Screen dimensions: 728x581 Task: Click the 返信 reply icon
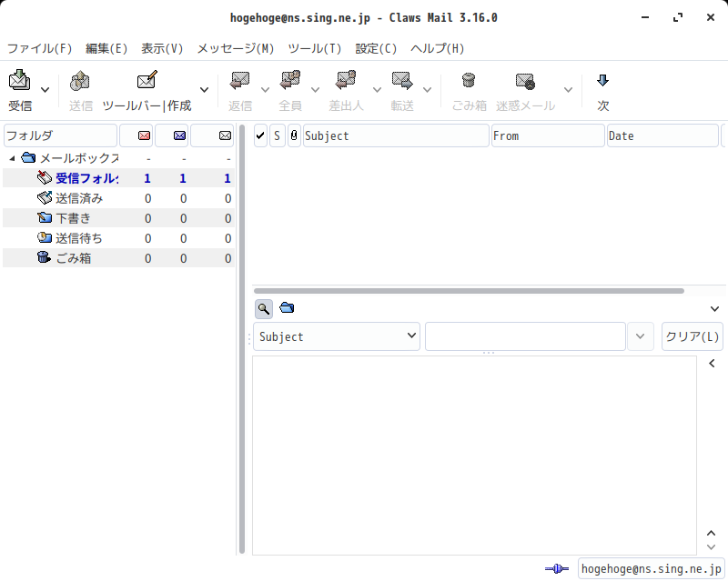(240, 80)
